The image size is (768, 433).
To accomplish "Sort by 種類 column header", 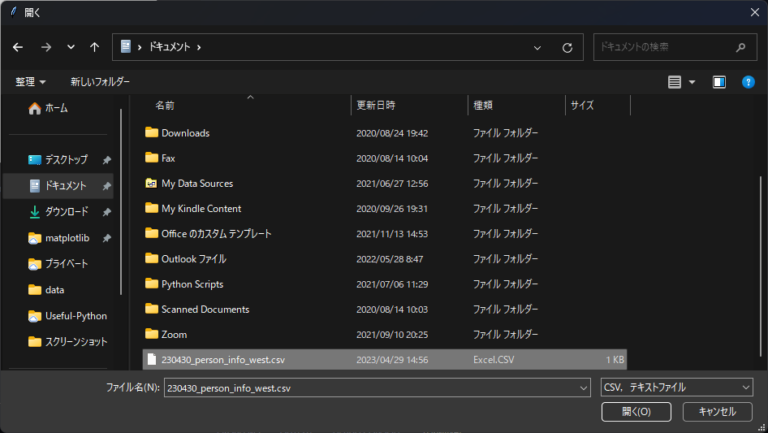I will [482, 105].
